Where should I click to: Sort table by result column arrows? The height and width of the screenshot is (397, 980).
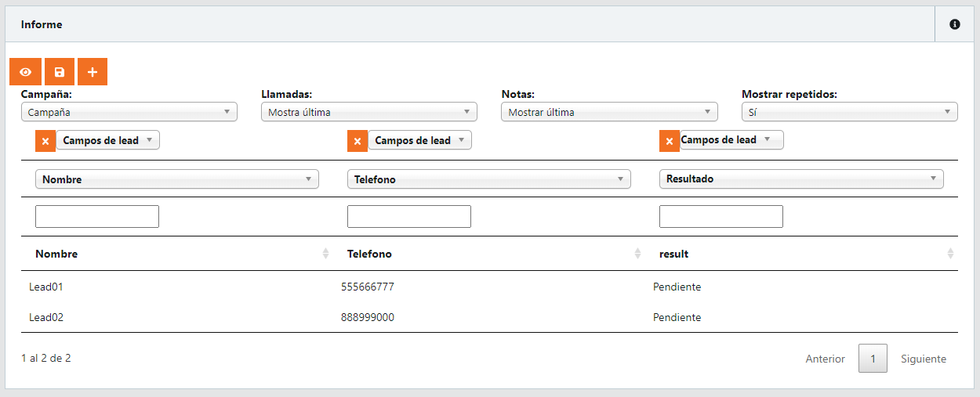tap(950, 254)
